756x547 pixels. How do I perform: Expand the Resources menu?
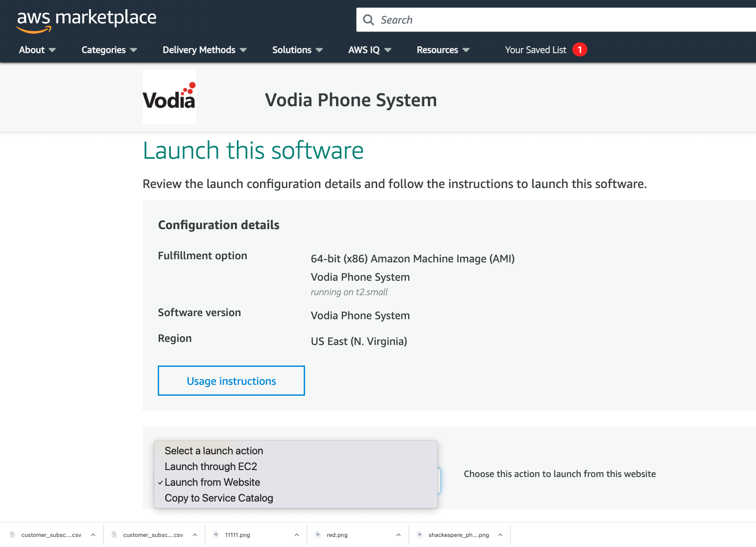443,50
